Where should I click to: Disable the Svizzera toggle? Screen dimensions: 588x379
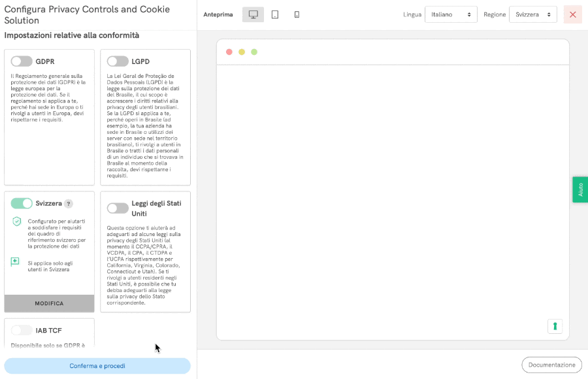tap(22, 203)
